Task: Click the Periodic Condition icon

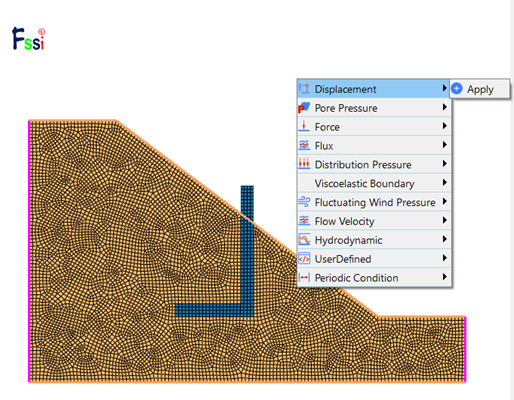Action: (304, 277)
